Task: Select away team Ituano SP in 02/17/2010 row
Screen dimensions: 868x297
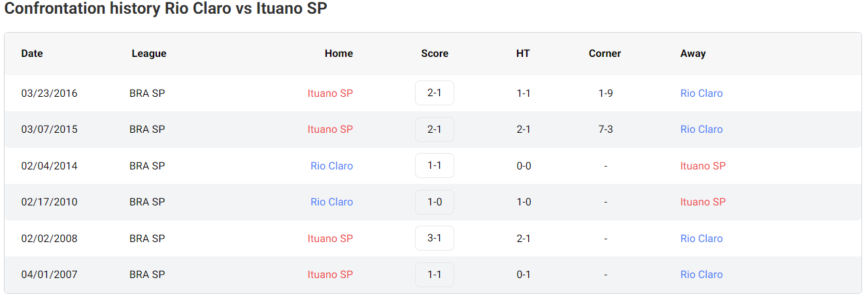Action: click(703, 202)
